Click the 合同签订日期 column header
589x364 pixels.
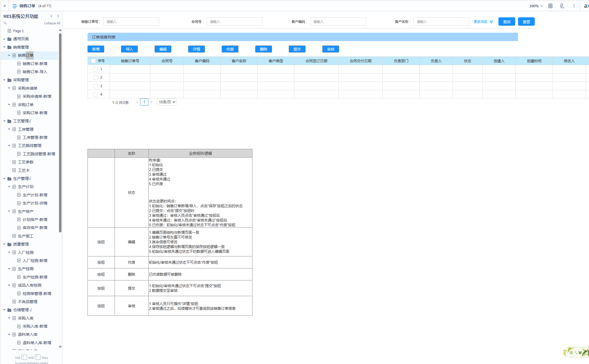[x=316, y=61]
